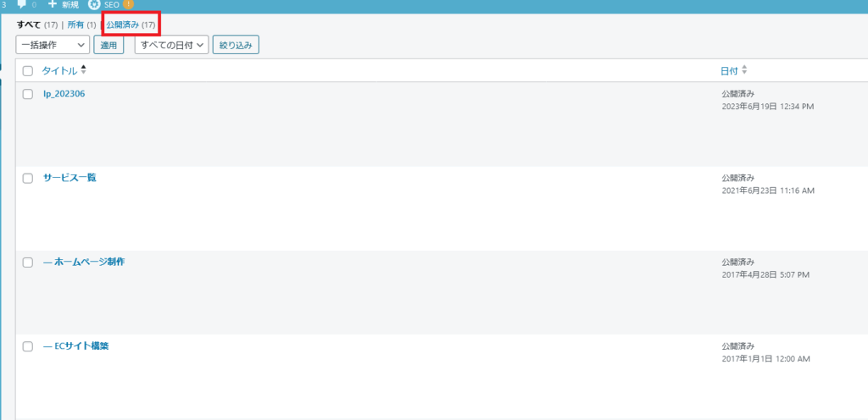Check the ECサイト構築 row checkbox

[x=28, y=346]
